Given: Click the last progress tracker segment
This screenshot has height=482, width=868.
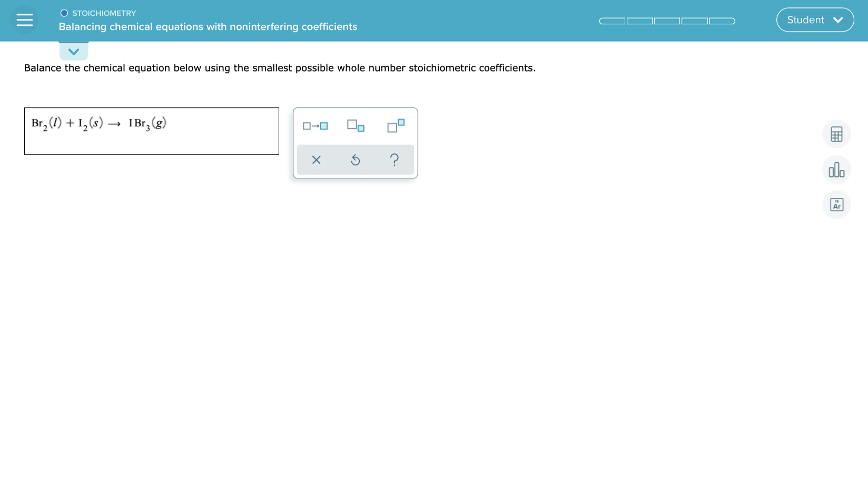Looking at the screenshot, I should [x=722, y=21].
